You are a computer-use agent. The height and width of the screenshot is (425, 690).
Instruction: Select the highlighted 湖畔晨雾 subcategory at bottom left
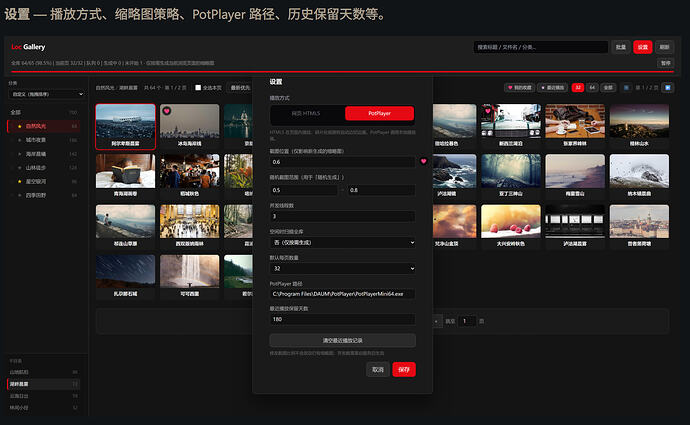[x=43, y=384]
